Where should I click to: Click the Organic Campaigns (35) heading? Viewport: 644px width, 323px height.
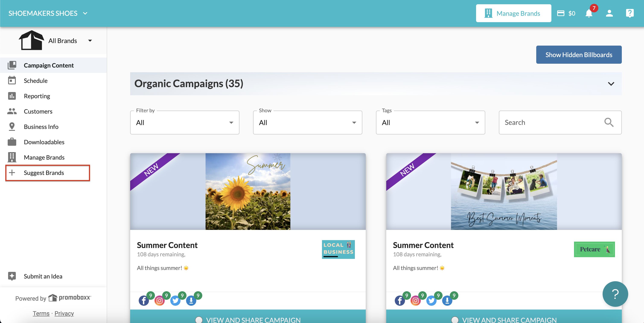click(x=189, y=83)
